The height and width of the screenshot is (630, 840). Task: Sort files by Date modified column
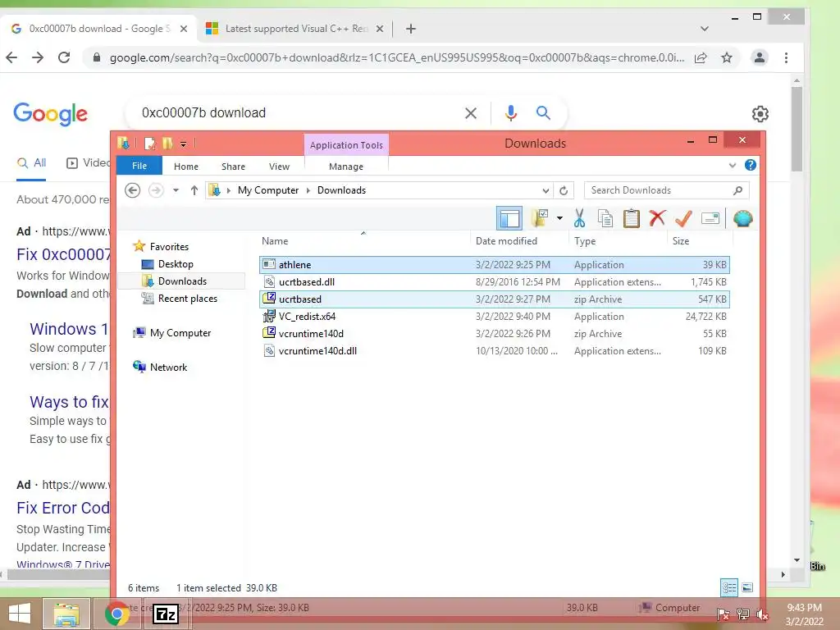pyautogui.click(x=519, y=241)
